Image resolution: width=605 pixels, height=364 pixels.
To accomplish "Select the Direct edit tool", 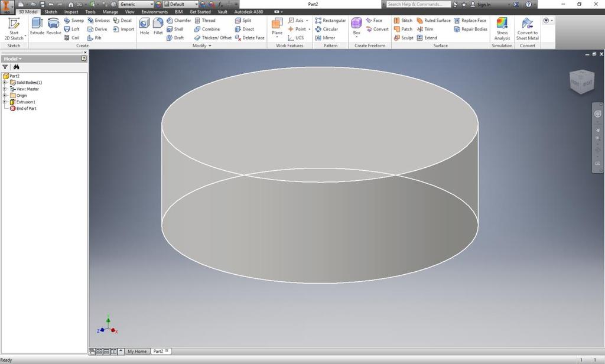I will pyautogui.click(x=244, y=29).
